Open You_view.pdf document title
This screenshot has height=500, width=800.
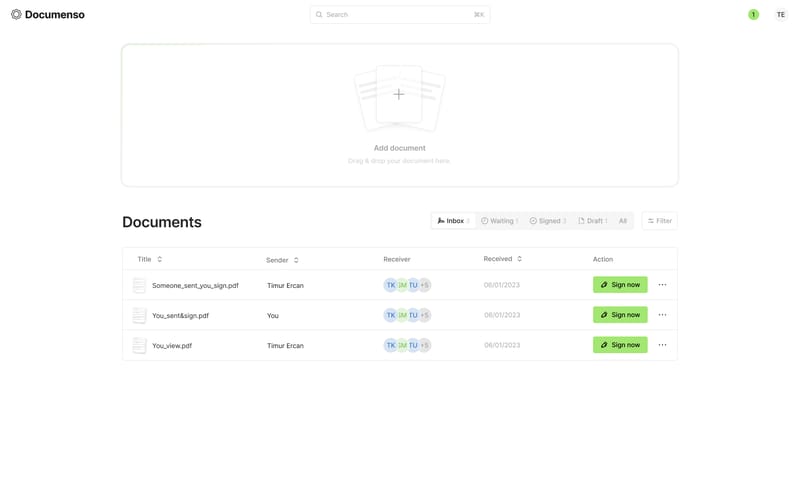tap(172, 346)
